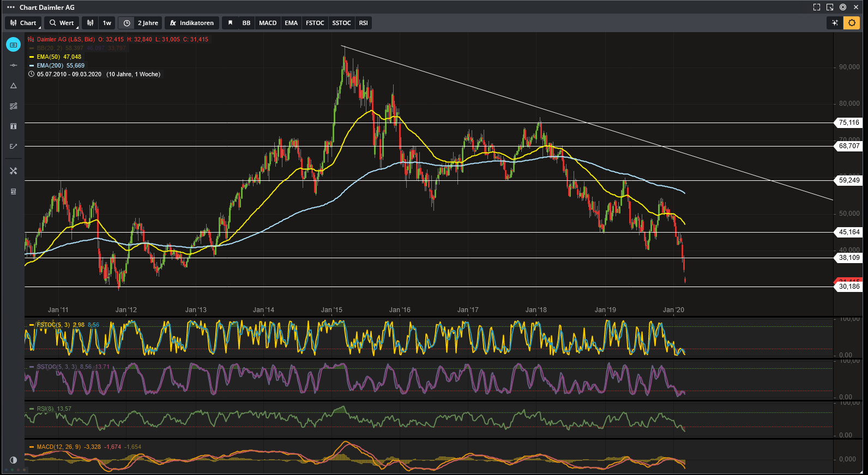This screenshot has width=868, height=475.
Task: Select the text annotation tool
Action: pos(14,126)
